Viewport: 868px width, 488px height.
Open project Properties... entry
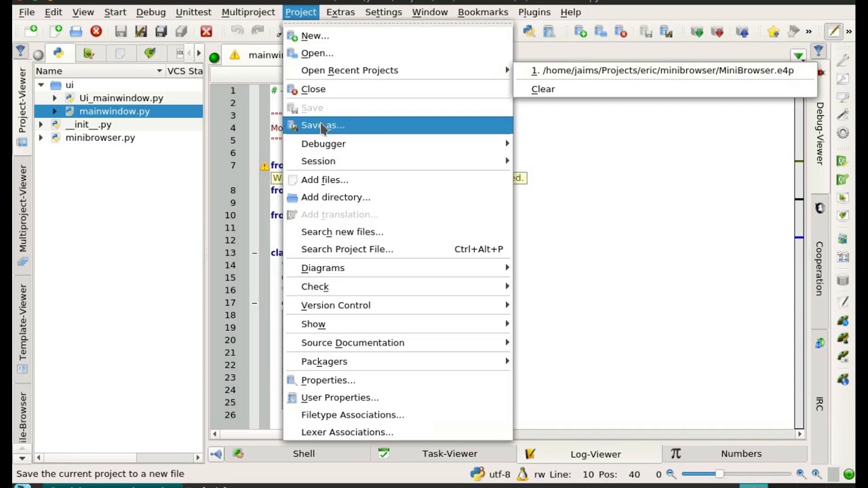pyautogui.click(x=398, y=380)
